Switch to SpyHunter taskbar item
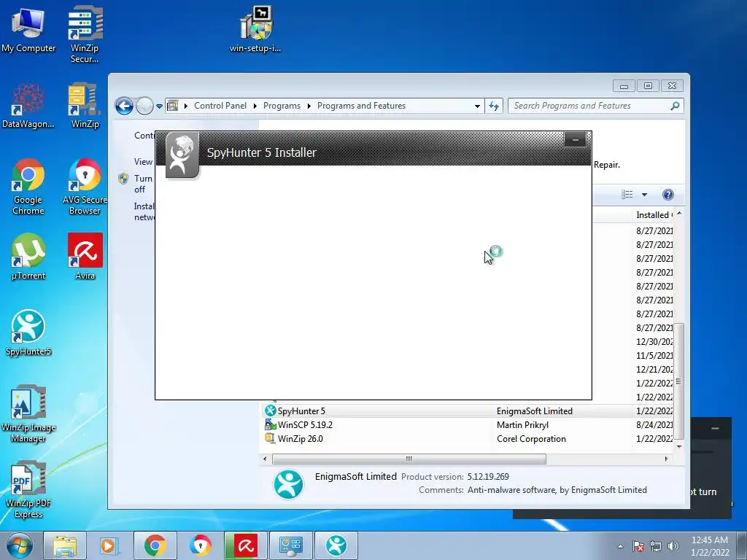This screenshot has width=747, height=560. [x=336, y=545]
